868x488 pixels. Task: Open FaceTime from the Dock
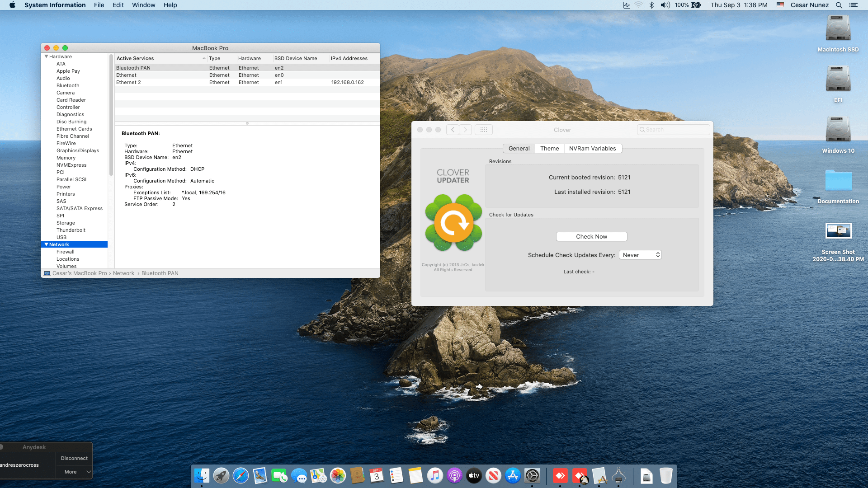[x=279, y=476]
